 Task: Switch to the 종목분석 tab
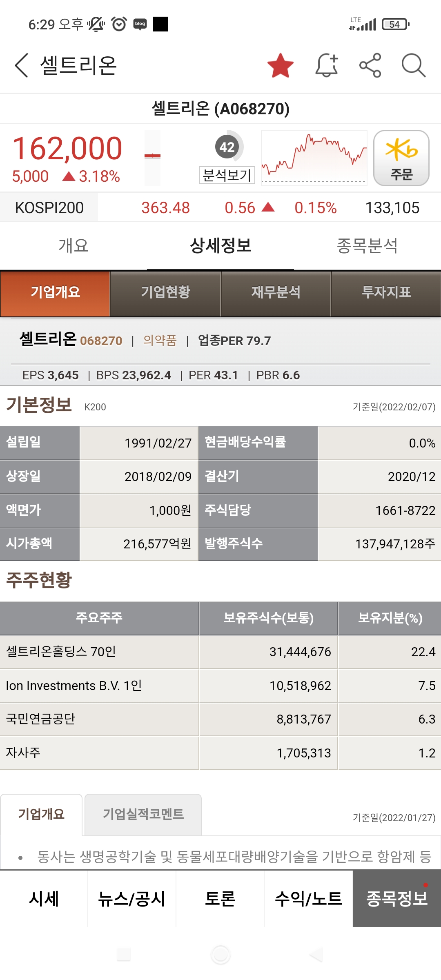pyautogui.click(x=367, y=246)
